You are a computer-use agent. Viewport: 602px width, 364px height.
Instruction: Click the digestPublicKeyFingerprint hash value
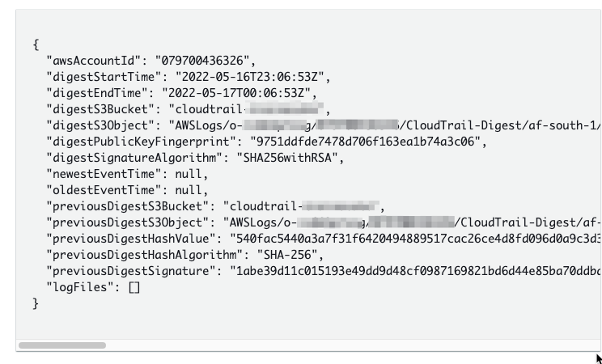(365, 142)
